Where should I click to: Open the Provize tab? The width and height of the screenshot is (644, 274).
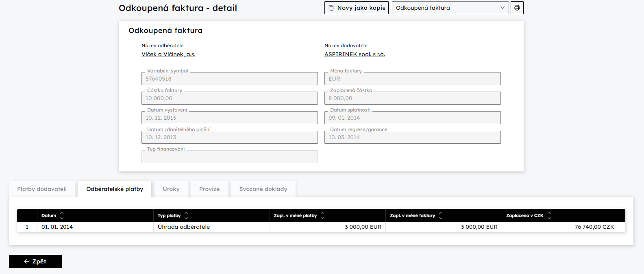click(209, 189)
